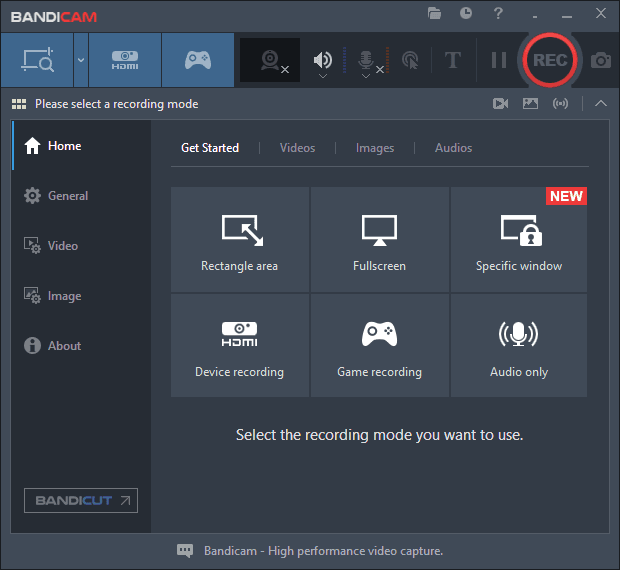The width and height of the screenshot is (620, 570).
Task: Collapse the panel with the chevron arrow
Action: [x=600, y=103]
